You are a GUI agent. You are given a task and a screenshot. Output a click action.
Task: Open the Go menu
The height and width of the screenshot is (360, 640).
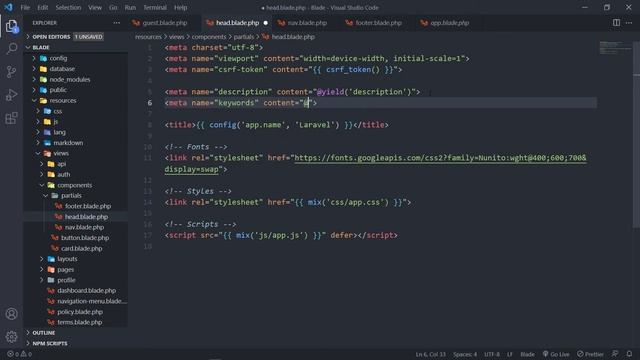113,7
